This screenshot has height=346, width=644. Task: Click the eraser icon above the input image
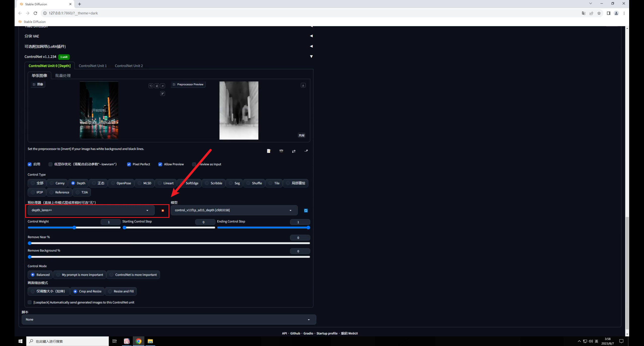tap(157, 86)
